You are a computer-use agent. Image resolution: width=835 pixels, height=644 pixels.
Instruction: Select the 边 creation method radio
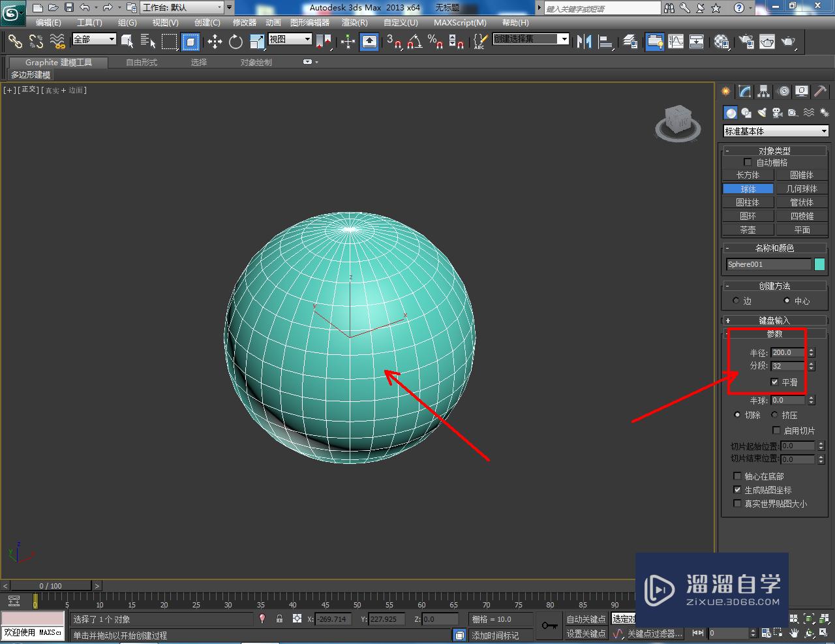tap(736, 301)
